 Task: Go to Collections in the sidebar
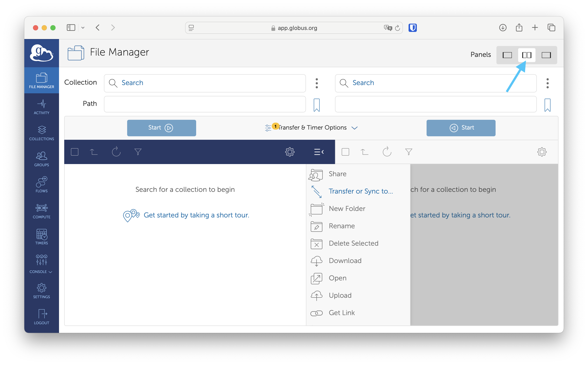click(x=41, y=133)
